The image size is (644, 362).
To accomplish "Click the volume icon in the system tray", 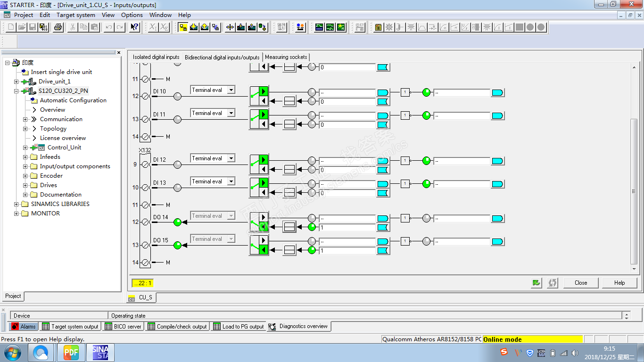I will pyautogui.click(x=575, y=353).
